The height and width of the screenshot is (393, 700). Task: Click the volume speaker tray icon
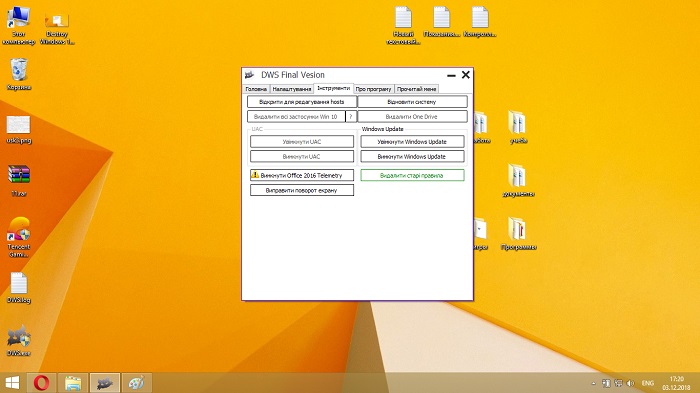tap(630, 383)
